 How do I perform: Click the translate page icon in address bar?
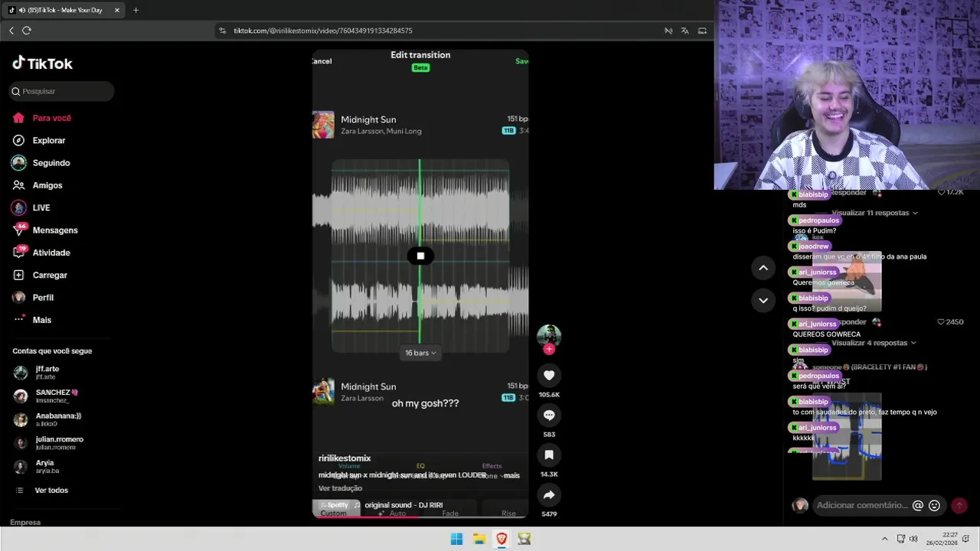pyautogui.click(x=684, y=31)
